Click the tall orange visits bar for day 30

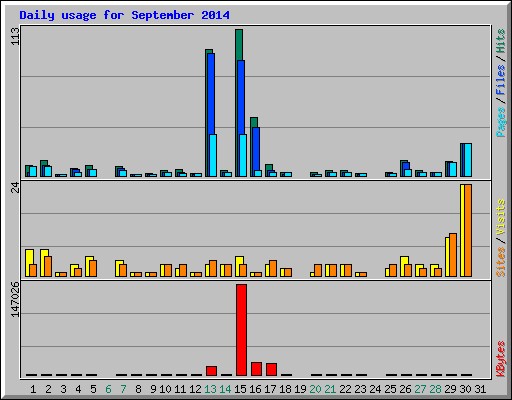point(468,230)
